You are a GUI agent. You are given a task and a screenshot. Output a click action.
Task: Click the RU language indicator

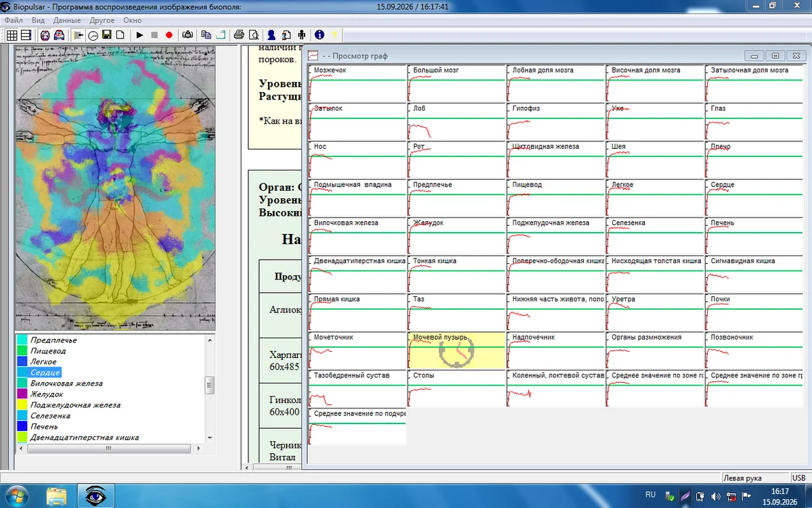[x=650, y=494]
